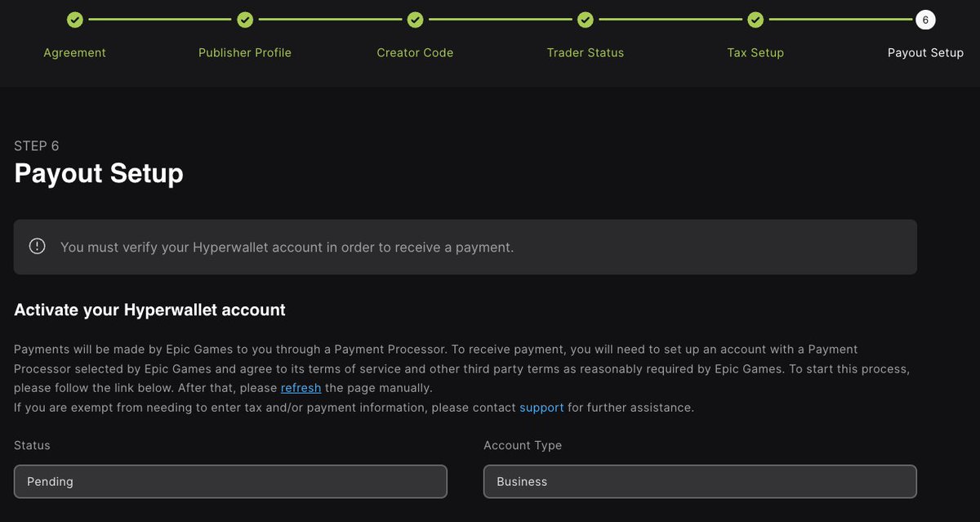Click the Publisher Profile step checkmark icon
The height and width of the screenshot is (522, 980).
tap(245, 20)
